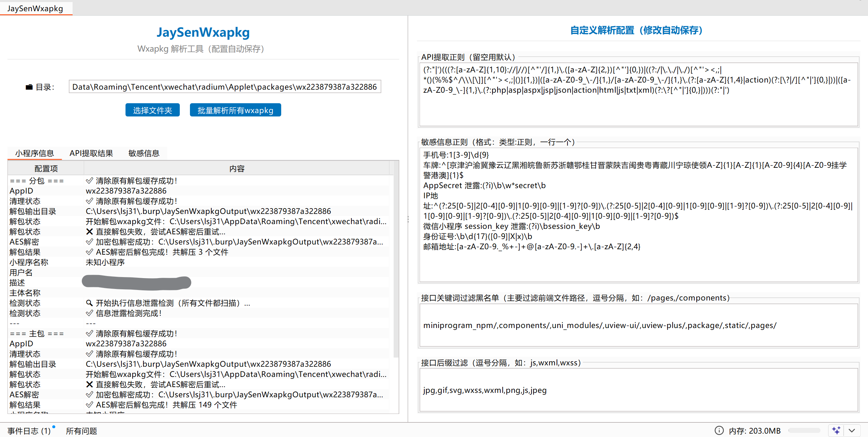This screenshot has width=868, height=437.
Task: Click the blue notification dot on 事件日志
Action: point(54,427)
